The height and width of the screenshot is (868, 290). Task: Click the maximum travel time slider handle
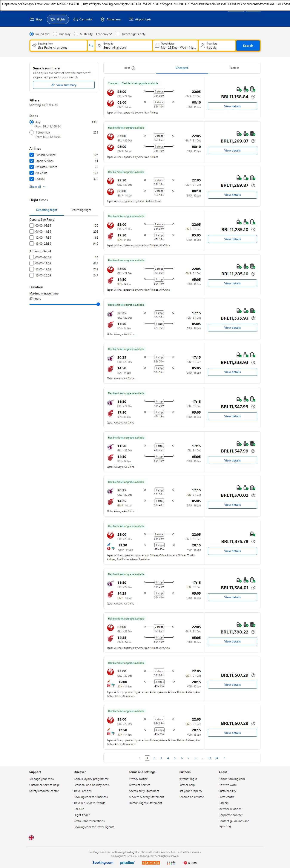[98, 304]
